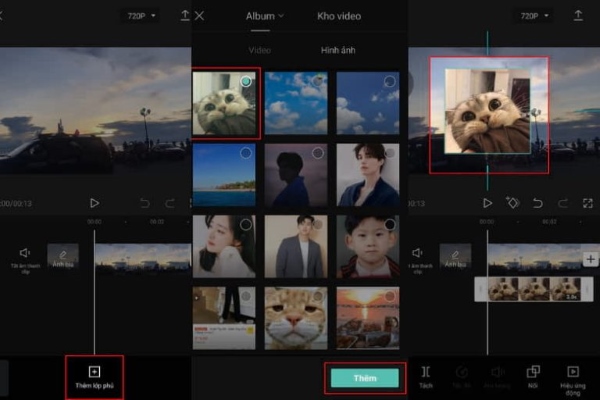Tap the 00:02 marker on the right timeline ruler
This screenshot has height=400, width=600.
pos(549,222)
